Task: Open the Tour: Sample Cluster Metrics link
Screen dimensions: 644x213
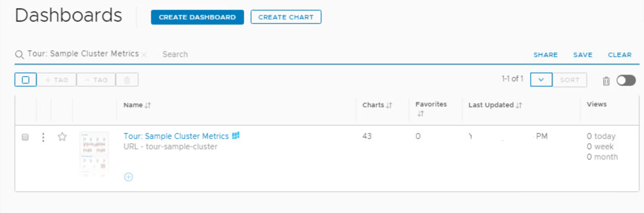Action: [176, 136]
